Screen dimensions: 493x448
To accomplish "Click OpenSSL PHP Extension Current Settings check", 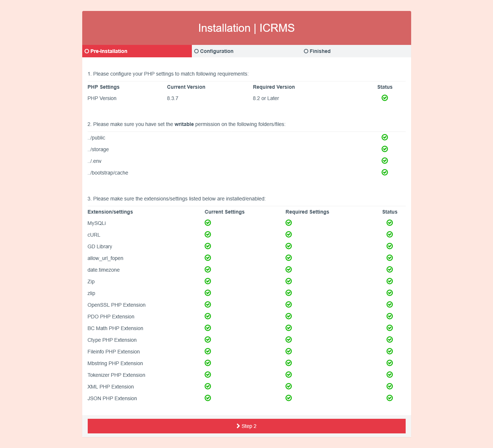I will point(208,305).
